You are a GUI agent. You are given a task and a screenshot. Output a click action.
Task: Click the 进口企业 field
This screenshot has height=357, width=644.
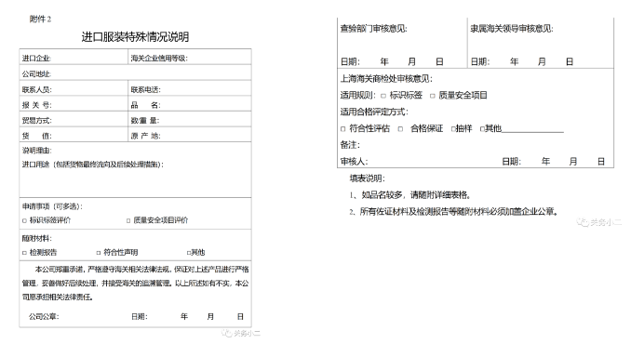(x=74, y=57)
